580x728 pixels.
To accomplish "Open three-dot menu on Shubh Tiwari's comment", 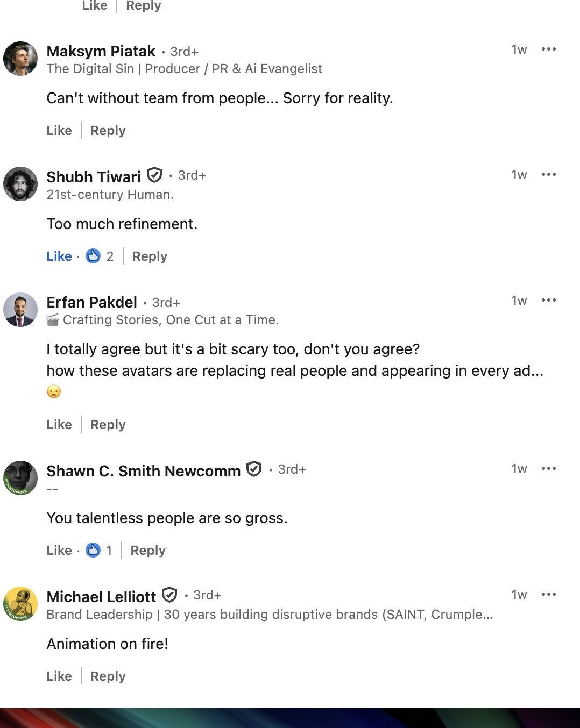I will coord(549,175).
